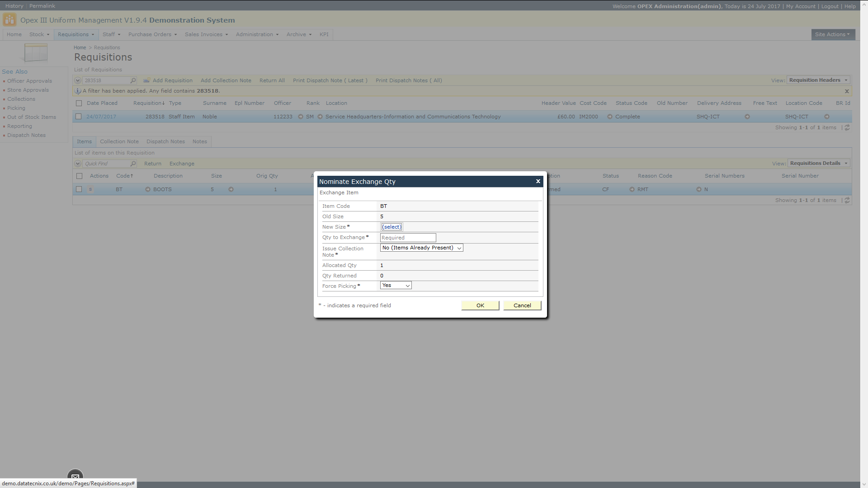Viewport: 868px width, 488px height.
Task: Click the Return All action
Action: (272, 80)
